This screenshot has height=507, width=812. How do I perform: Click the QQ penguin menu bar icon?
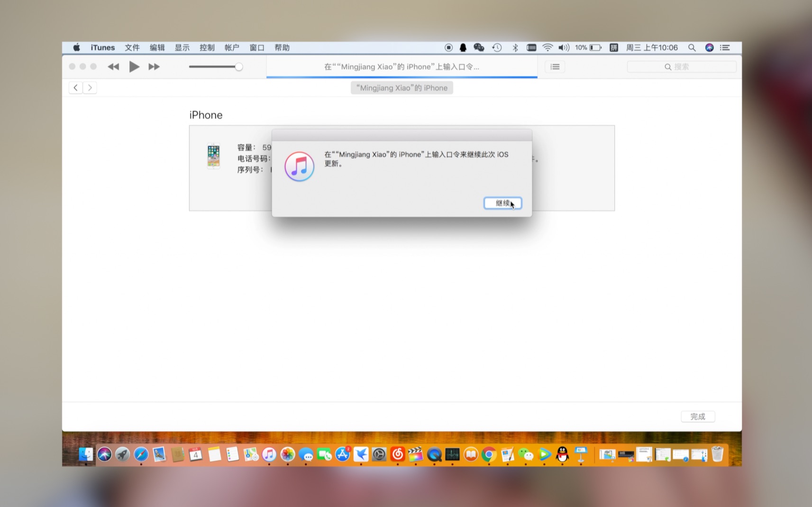click(x=463, y=47)
